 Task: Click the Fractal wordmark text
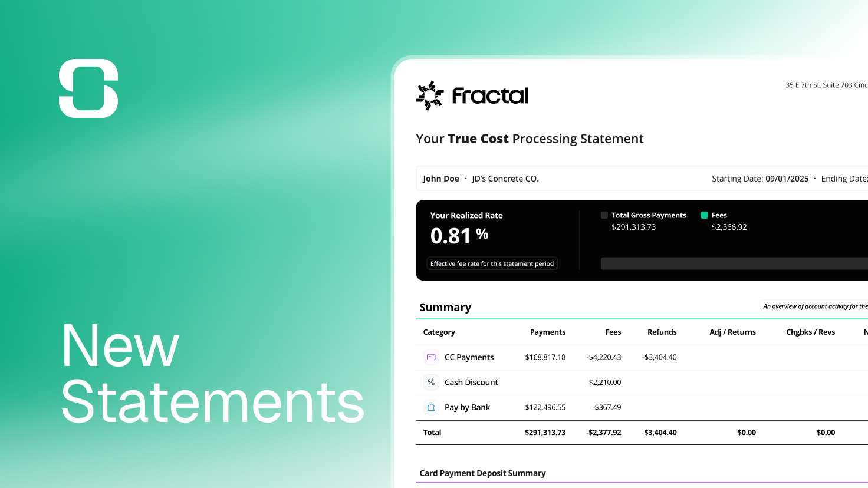coord(491,95)
